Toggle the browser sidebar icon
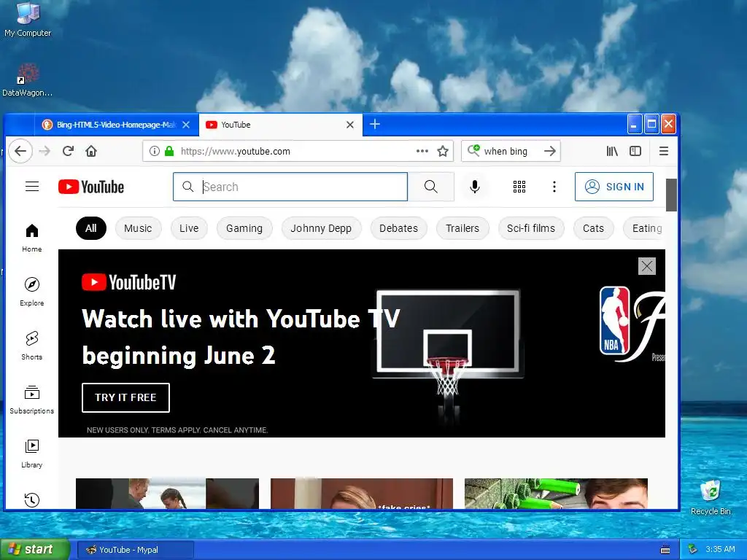 click(635, 152)
